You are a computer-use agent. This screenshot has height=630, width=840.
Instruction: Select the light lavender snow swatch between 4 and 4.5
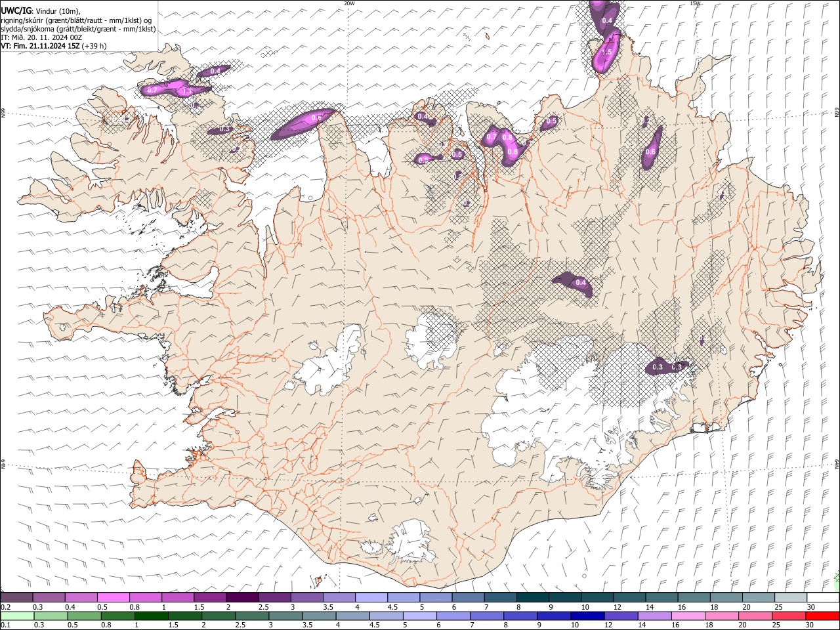point(370,598)
